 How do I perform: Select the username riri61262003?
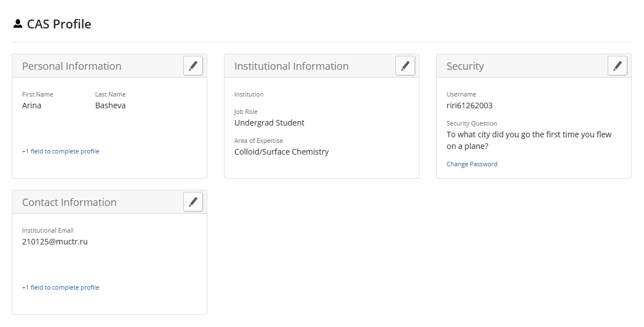click(469, 105)
